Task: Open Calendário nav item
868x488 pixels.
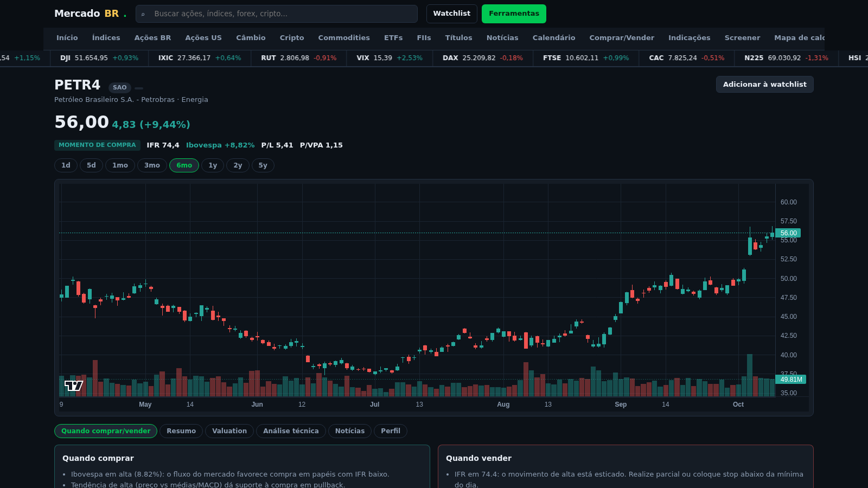Action: [x=554, y=38]
